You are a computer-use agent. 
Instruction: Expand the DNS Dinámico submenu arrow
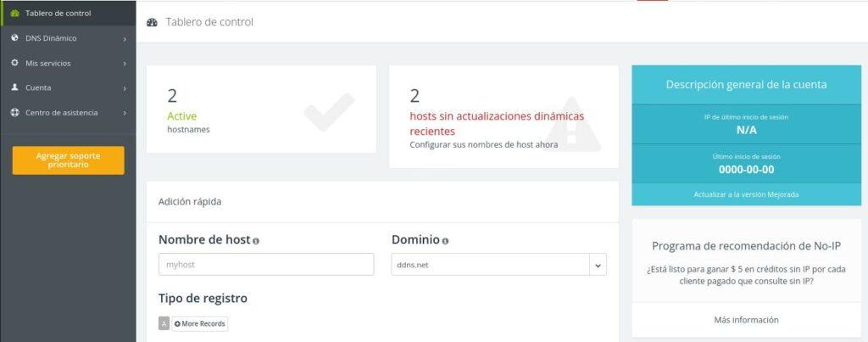pos(125,38)
